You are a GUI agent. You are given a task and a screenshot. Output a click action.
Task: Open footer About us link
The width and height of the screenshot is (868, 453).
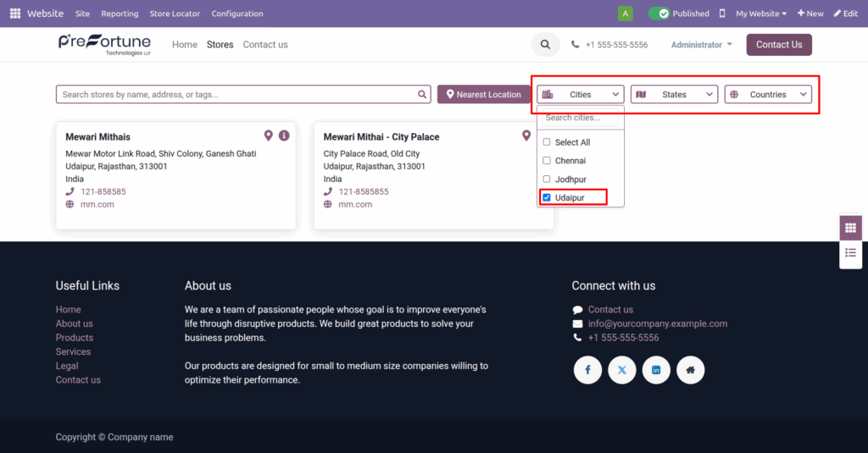(x=75, y=323)
